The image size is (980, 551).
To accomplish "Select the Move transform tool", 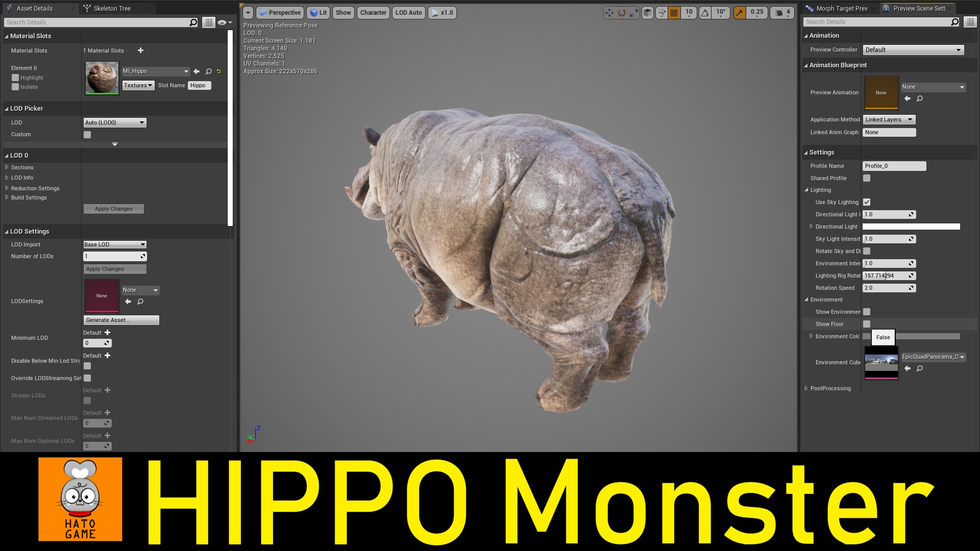I will (x=609, y=13).
